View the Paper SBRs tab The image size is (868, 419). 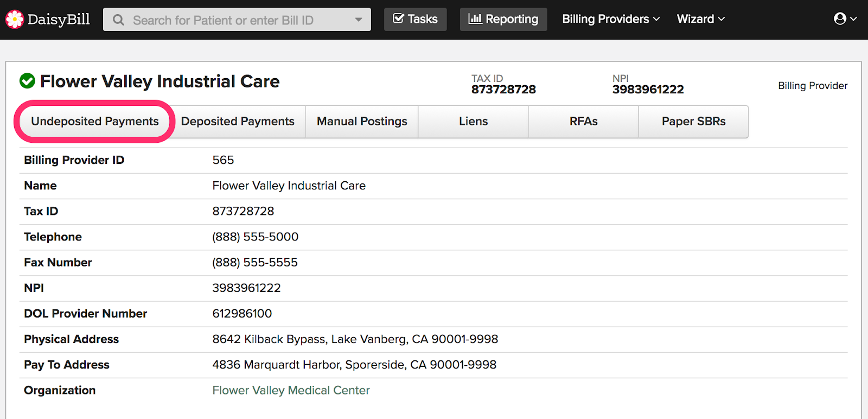[693, 122]
